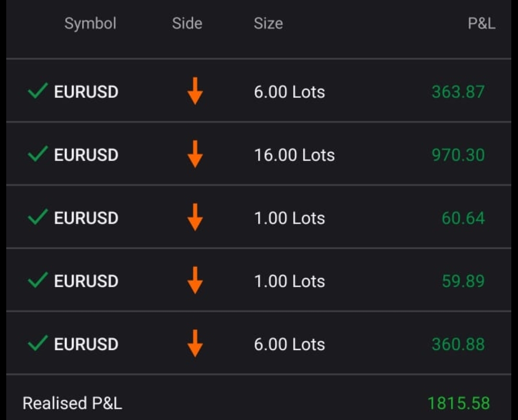Viewport: 518px width, 420px height.
Task: Select the 363.87 P&L amount
Action: tap(458, 92)
